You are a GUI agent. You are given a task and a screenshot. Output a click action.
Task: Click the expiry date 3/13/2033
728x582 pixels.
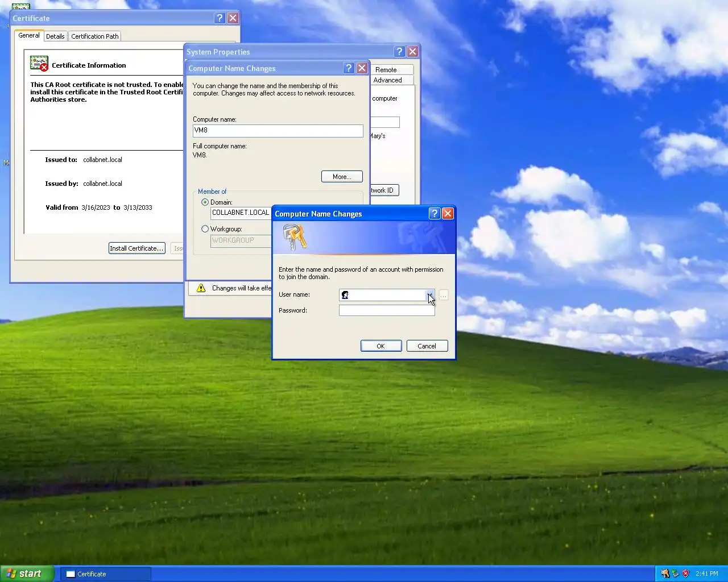click(x=138, y=207)
